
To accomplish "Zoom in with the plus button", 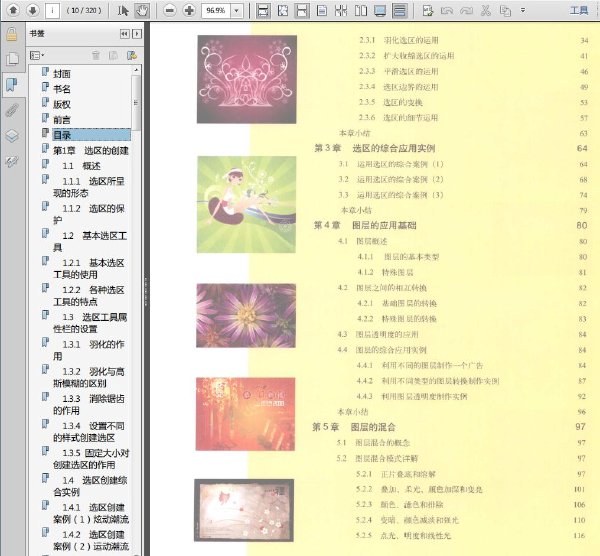I will [189, 10].
